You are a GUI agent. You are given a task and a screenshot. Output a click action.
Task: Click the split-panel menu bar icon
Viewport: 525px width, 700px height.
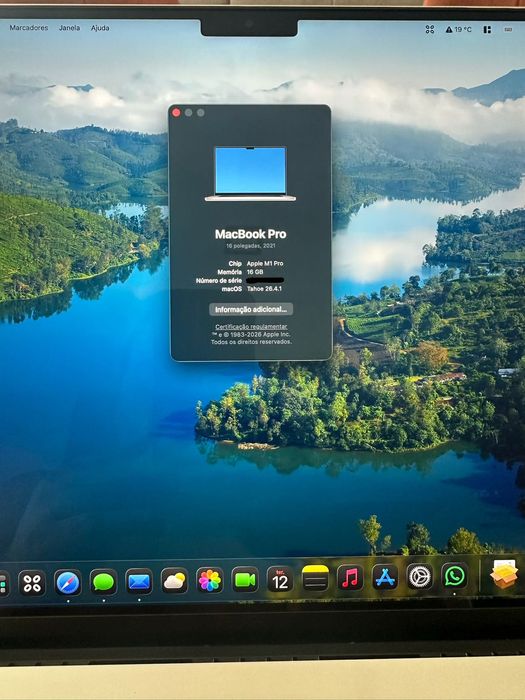(x=487, y=29)
